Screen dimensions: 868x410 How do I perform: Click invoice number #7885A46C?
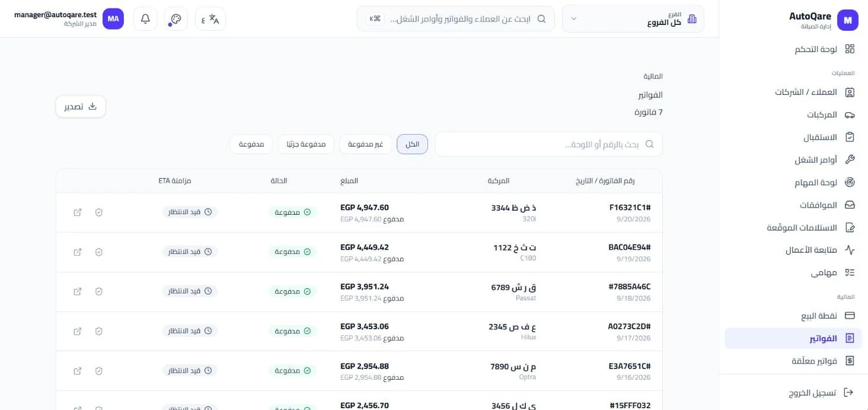[630, 287]
